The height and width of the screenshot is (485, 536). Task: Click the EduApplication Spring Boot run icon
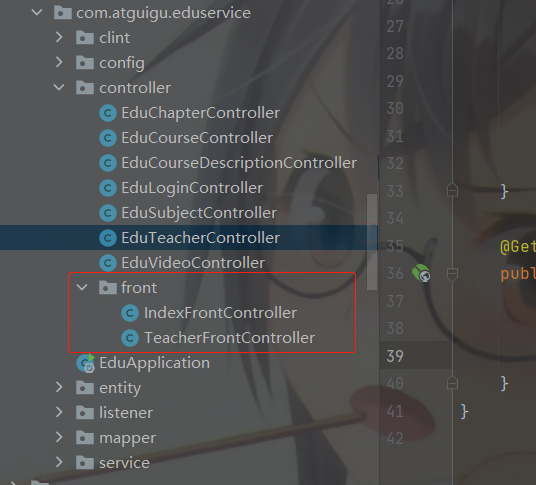(x=86, y=363)
